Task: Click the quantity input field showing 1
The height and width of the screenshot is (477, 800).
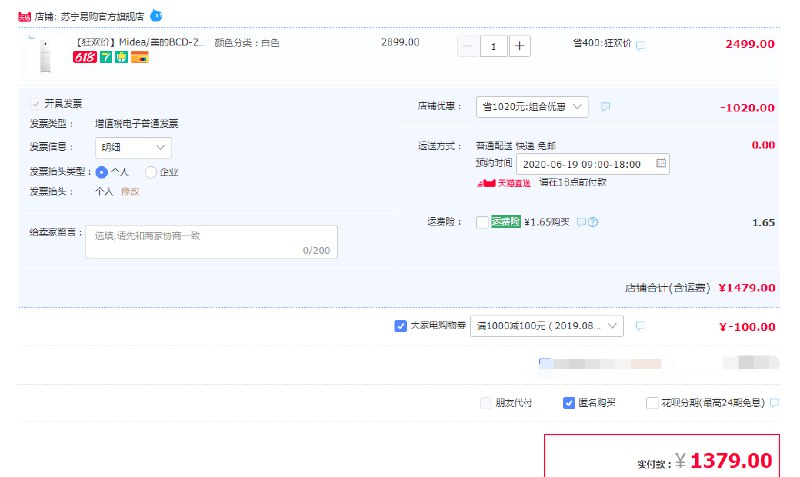Action: [493, 46]
